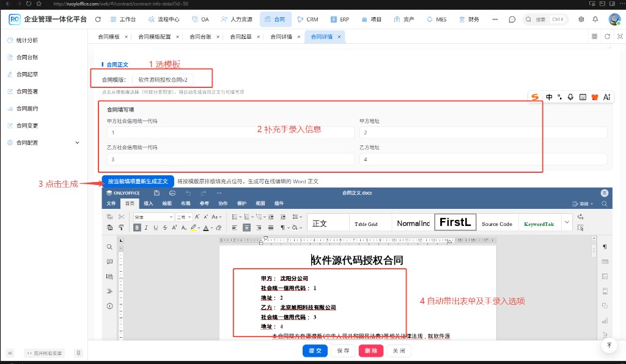Open the 合同起草 page tab
Screen dimensions: 626x364
pyautogui.click(x=241, y=37)
